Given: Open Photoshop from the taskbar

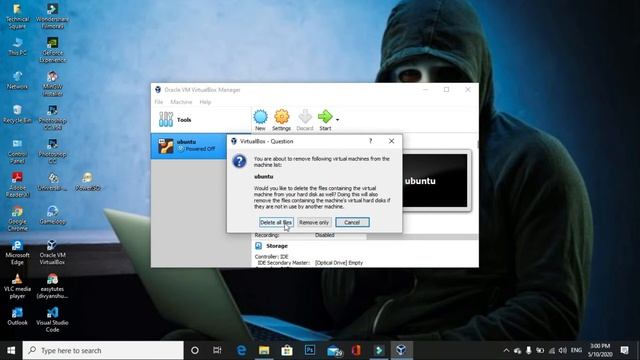Looking at the screenshot, I should (x=310, y=350).
